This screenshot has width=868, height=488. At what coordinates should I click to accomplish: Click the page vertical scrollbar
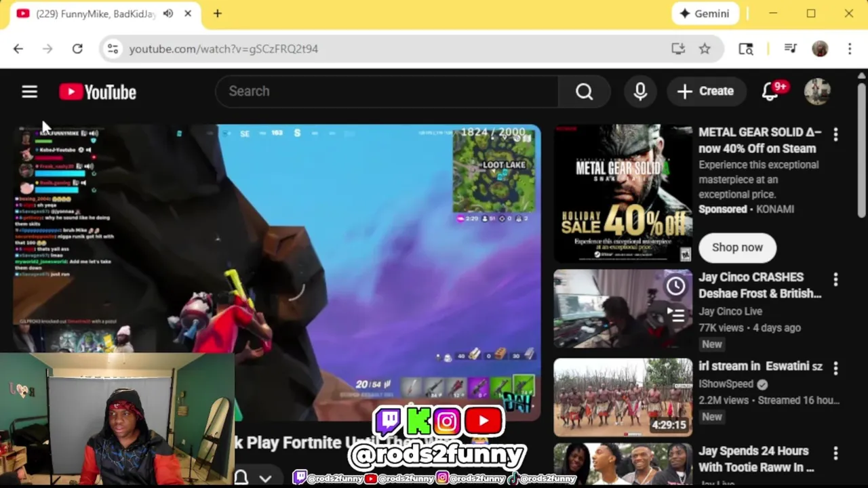click(862, 149)
